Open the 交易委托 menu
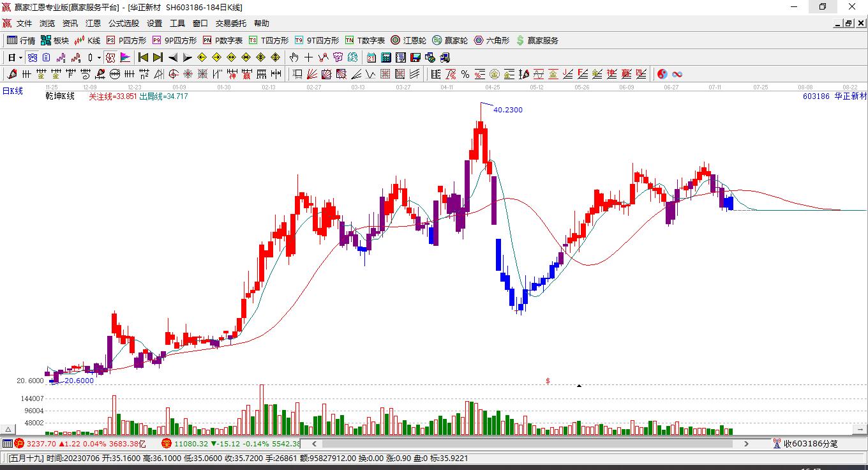The image size is (868, 470). point(231,23)
